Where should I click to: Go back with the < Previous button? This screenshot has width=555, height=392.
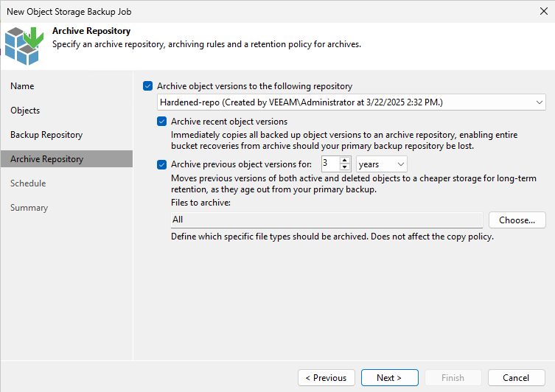[x=327, y=378]
